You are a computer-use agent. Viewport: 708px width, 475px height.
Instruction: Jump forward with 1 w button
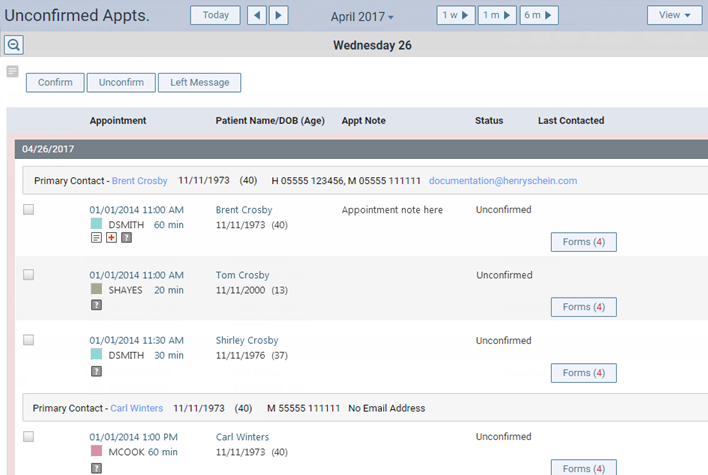click(x=456, y=15)
